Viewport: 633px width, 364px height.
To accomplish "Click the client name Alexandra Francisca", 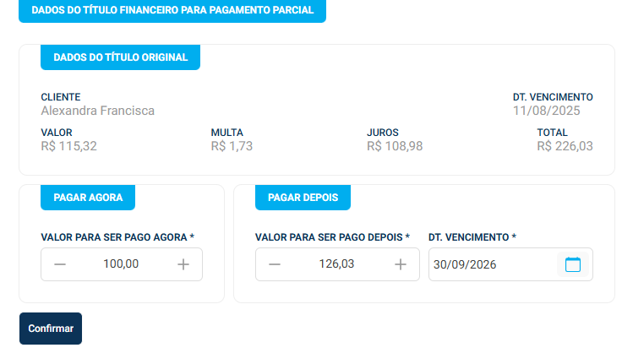I will (x=98, y=111).
